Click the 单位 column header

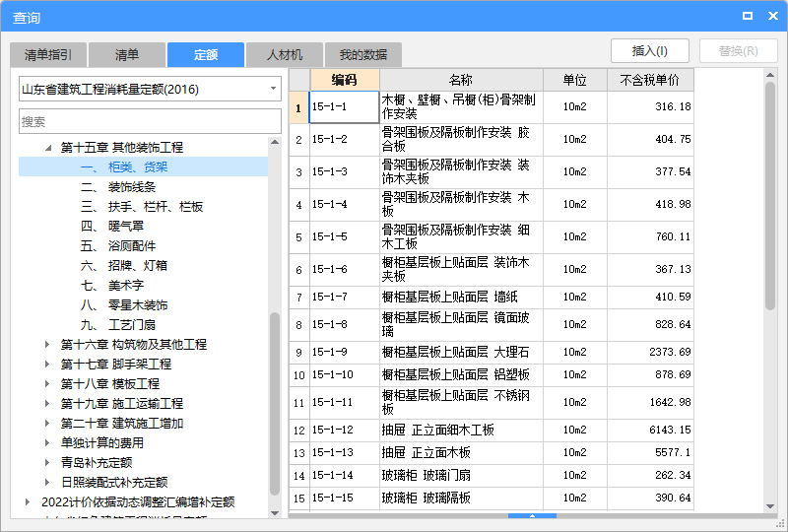(575, 80)
